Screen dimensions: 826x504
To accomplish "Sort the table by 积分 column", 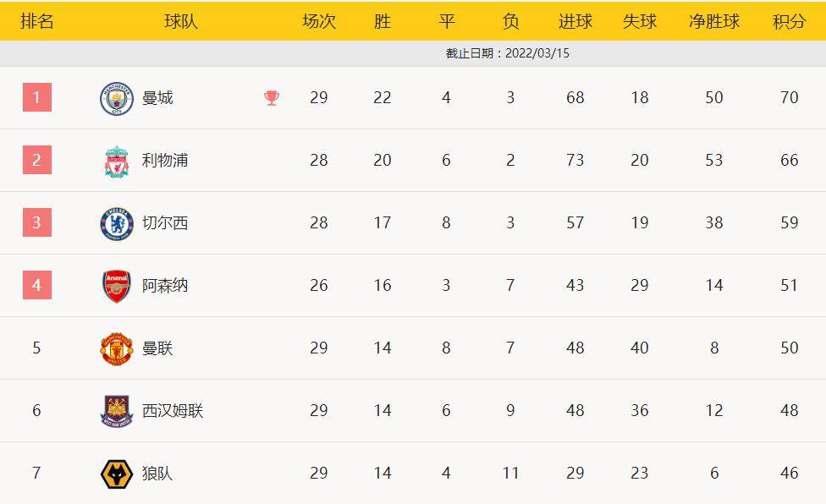I will click(789, 22).
